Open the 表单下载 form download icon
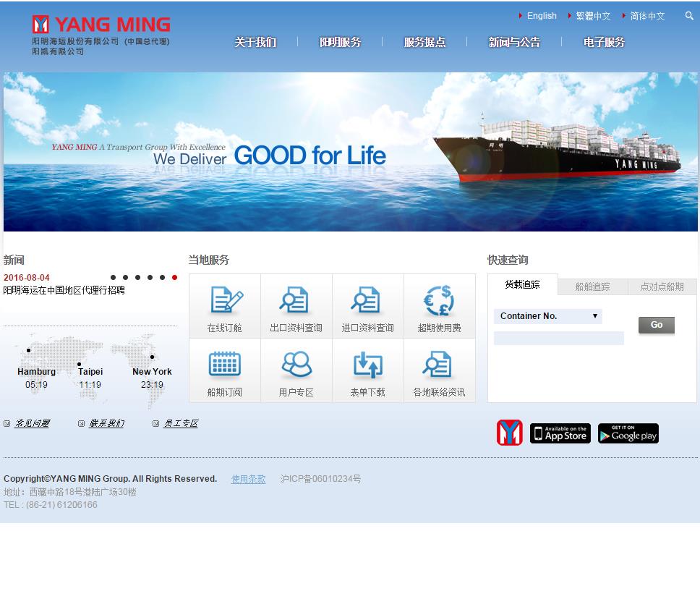The image size is (700, 599). coord(368,365)
